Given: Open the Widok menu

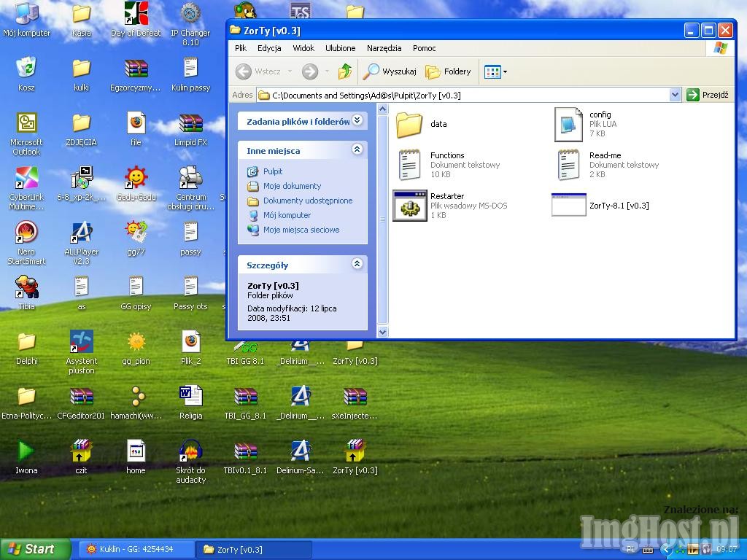Looking at the screenshot, I should [303, 48].
